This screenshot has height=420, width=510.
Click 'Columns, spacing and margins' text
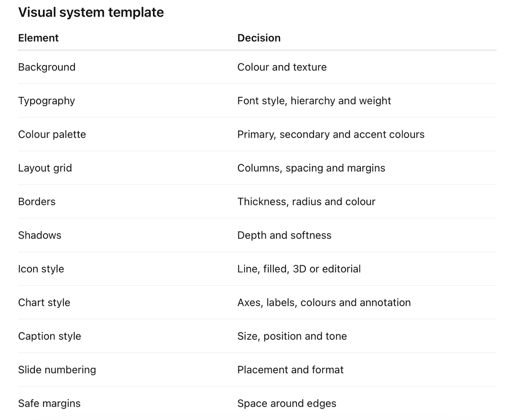(x=312, y=168)
